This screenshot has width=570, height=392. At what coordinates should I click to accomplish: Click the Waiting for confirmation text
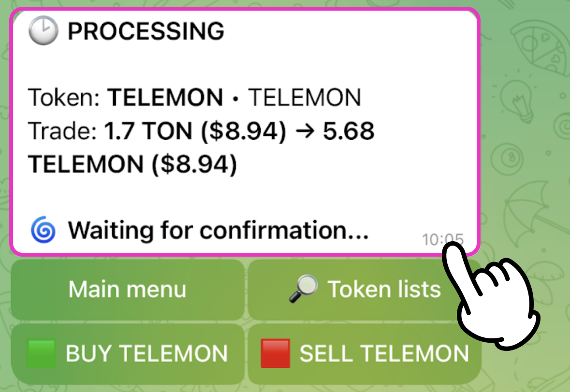219,231
